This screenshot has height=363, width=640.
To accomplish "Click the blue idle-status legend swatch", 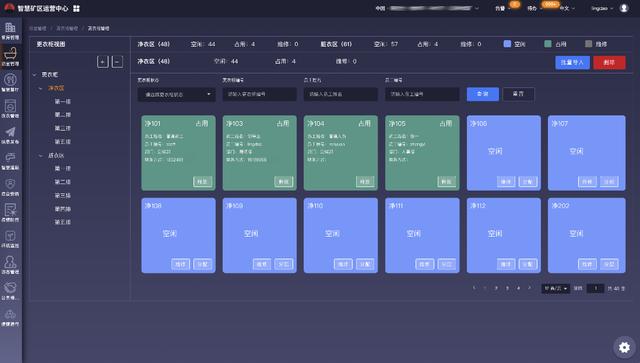I will [x=507, y=44].
